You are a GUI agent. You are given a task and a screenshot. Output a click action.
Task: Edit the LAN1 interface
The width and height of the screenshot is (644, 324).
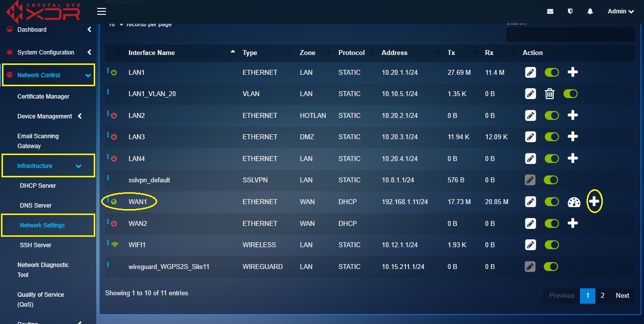point(530,72)
